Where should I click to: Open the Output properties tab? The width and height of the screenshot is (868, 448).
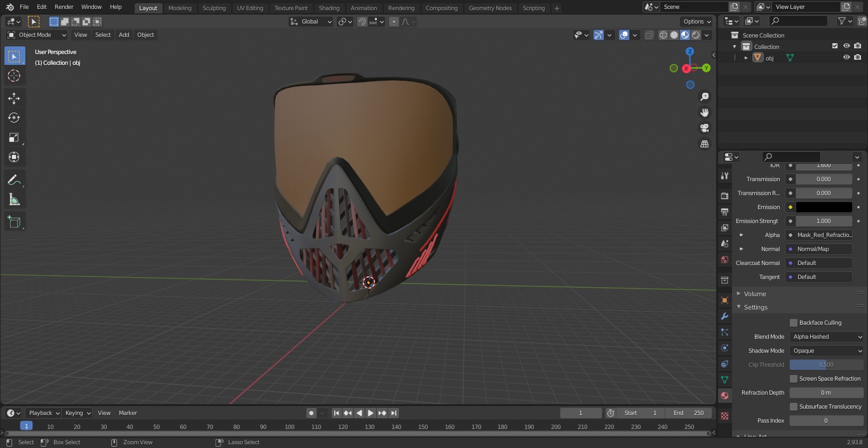(x=724, y=212)
